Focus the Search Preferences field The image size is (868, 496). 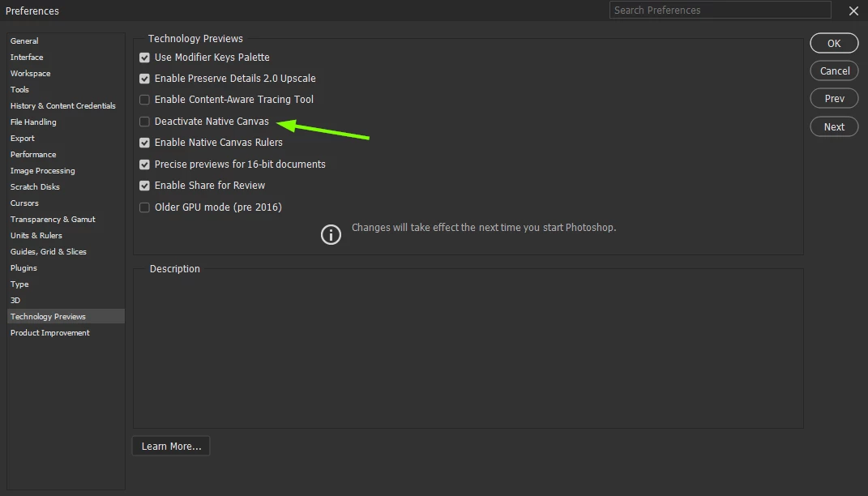[720, 10]
